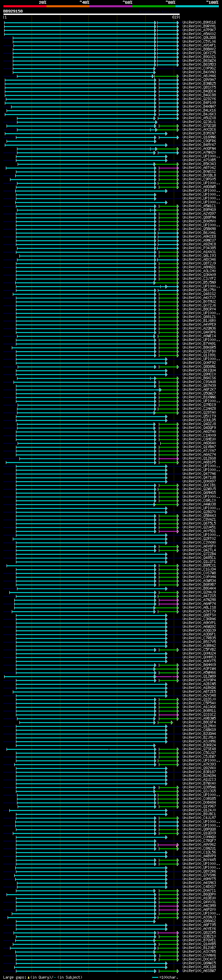Click the Large gaps legend text
Screen dimensions: 222x980
pos(43,977)
